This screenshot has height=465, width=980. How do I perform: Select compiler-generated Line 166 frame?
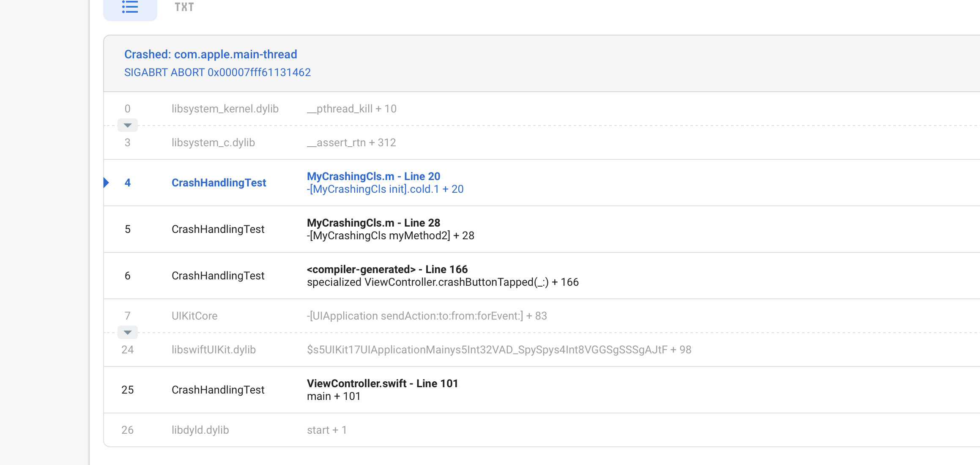387,269
